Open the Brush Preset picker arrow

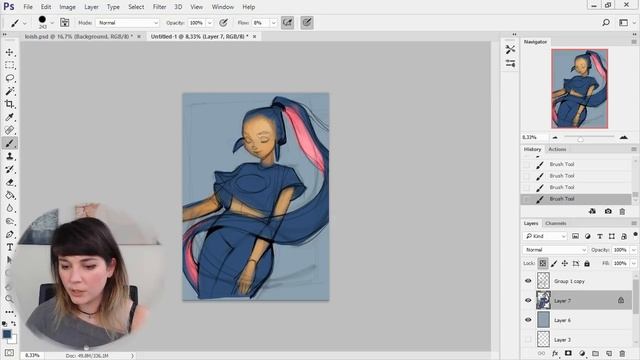click(x=52, y=23)
